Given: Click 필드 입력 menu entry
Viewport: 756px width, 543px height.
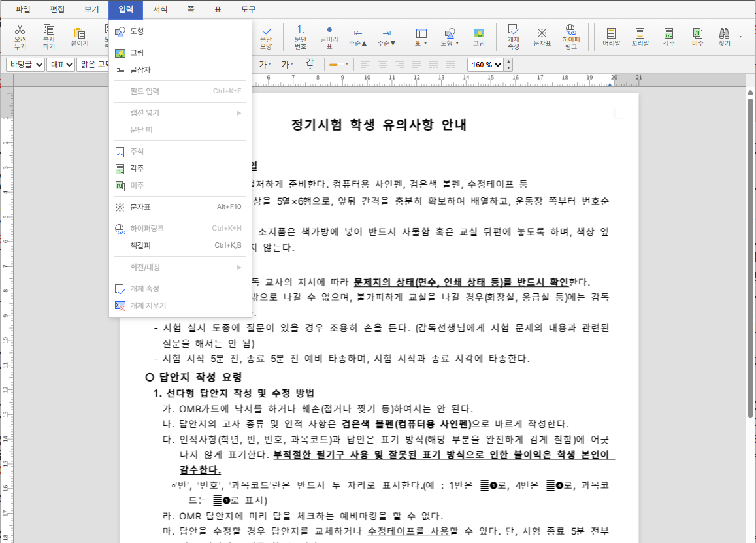Looking at the screenshot, I should click(180, 91).
